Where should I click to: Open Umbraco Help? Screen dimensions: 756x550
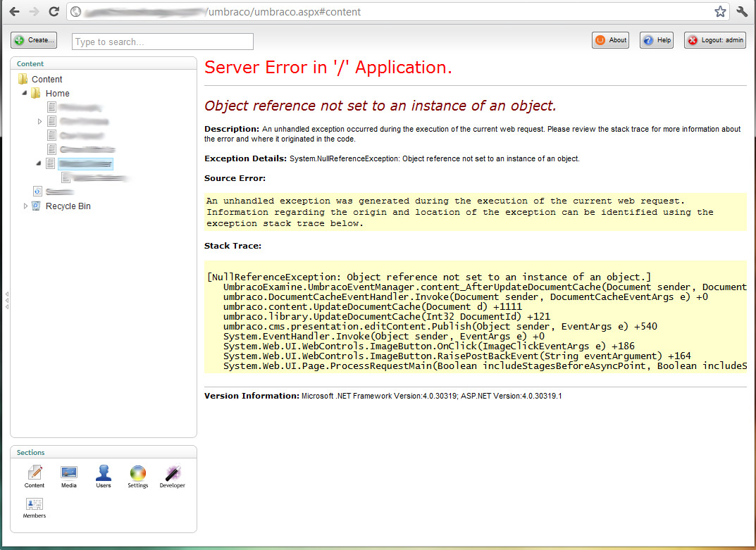657,40
